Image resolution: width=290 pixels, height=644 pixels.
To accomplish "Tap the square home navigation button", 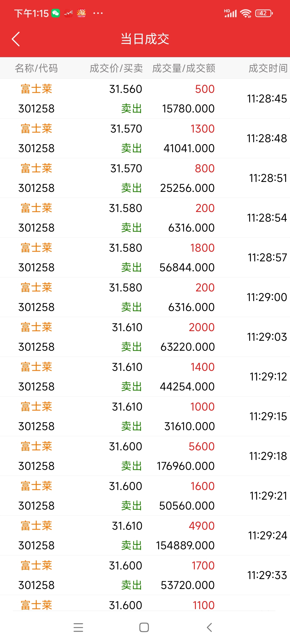I will pos(144,627).
